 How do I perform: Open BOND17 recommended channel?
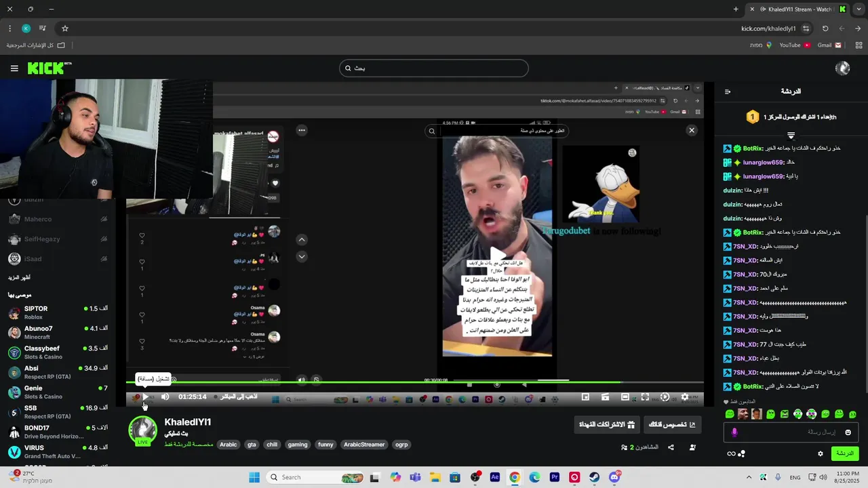58,432
